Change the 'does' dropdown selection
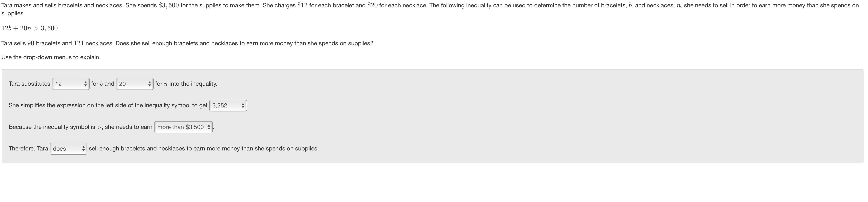Image resolution: width=868 pixels, height=202 pixels. [68, 149]
